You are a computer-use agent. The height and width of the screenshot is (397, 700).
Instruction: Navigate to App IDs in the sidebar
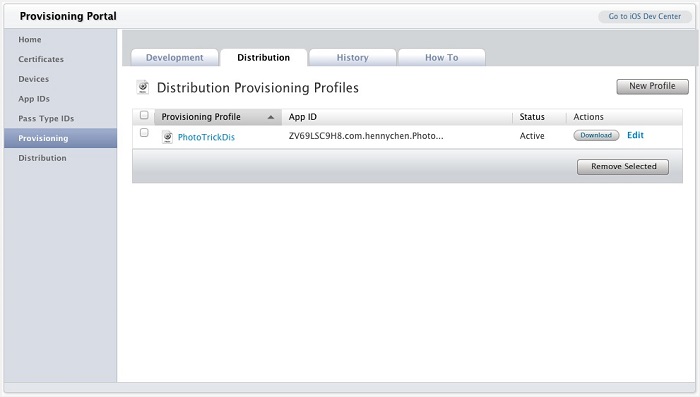pos(34,99)
